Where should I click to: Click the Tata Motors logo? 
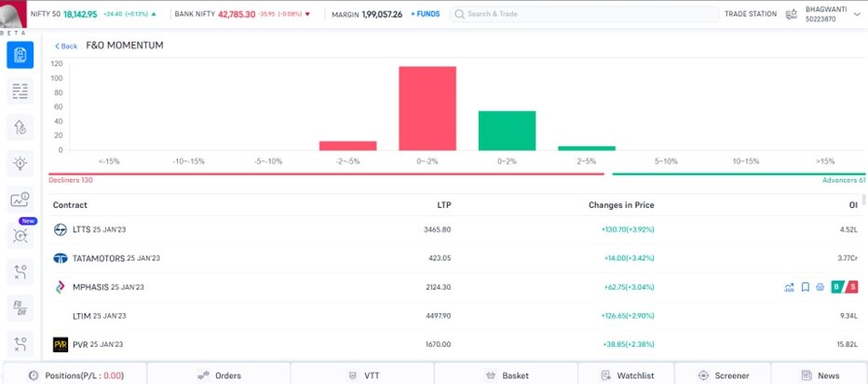pyautogui.click(x=61, y=258)
